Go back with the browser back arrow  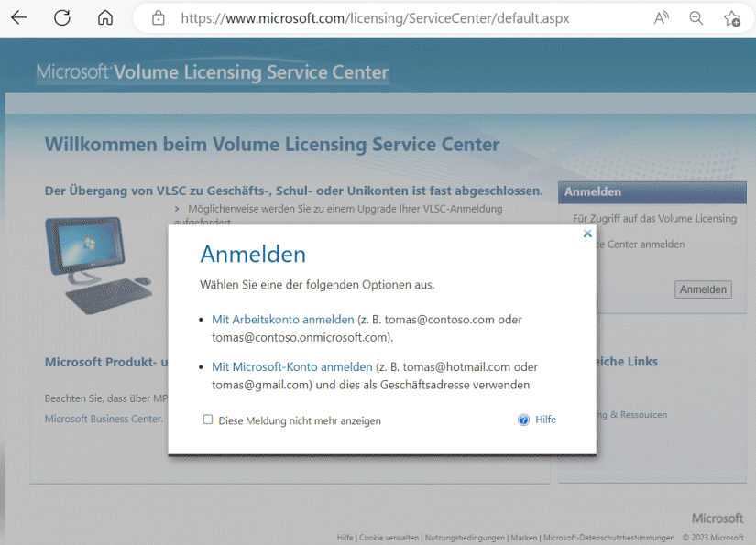(19, 17)
